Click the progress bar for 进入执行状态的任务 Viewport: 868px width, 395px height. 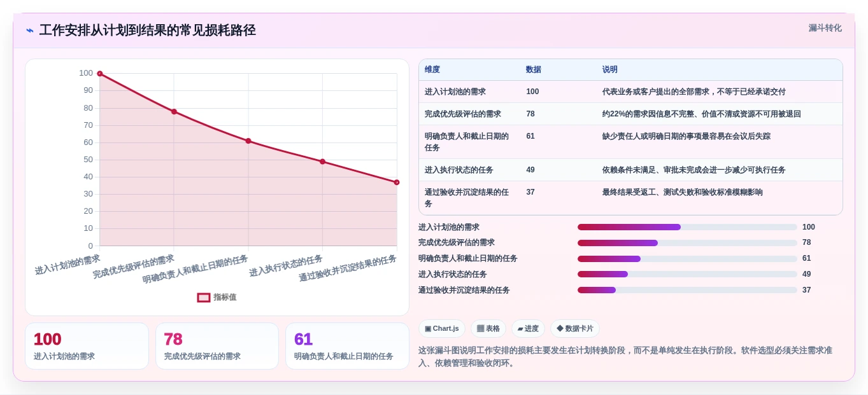687,274
